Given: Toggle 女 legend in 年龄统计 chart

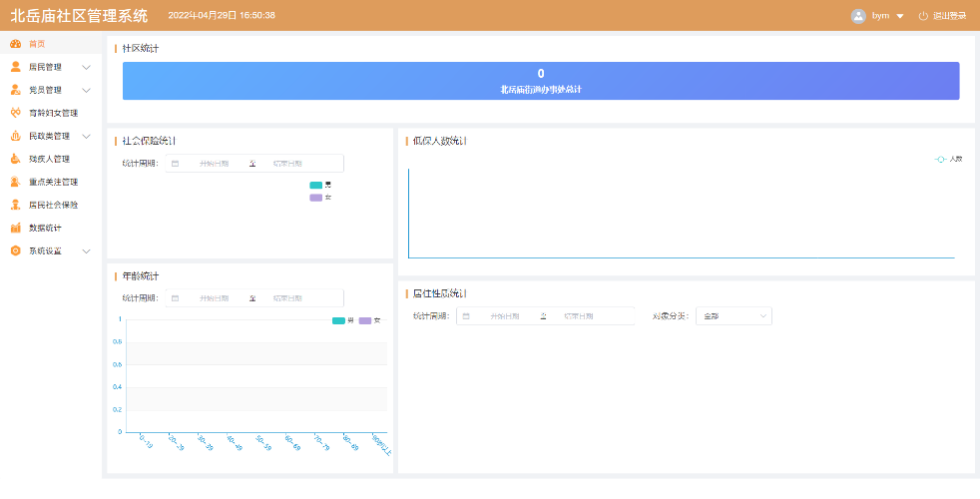Looking at the screenshot, I should [369, 320].
